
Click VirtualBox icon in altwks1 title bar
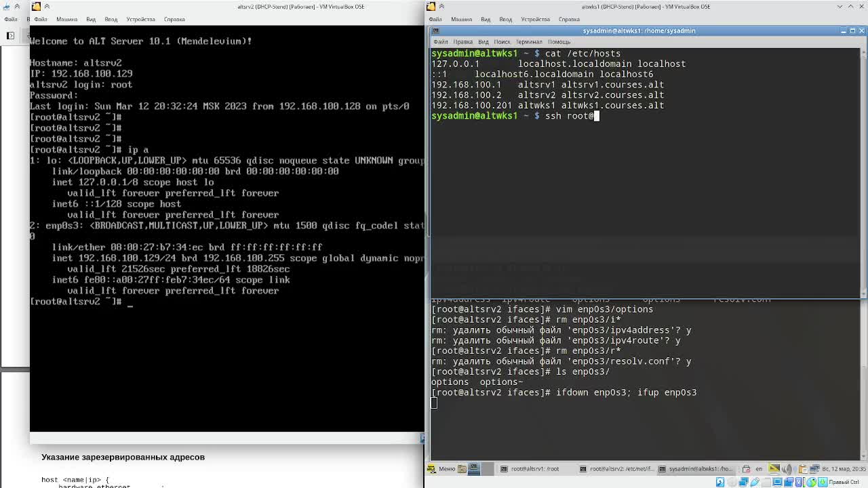point(431,6)
